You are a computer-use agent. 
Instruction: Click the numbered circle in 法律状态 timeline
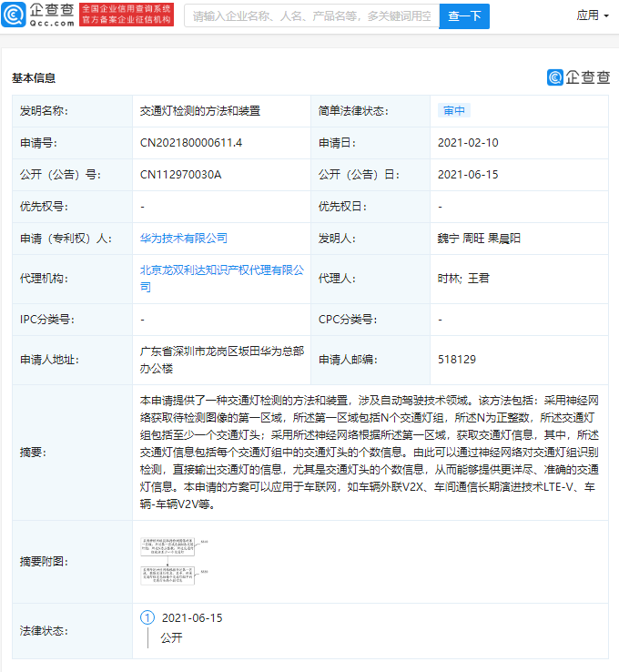pyautogui.click(x=147, y=617)
